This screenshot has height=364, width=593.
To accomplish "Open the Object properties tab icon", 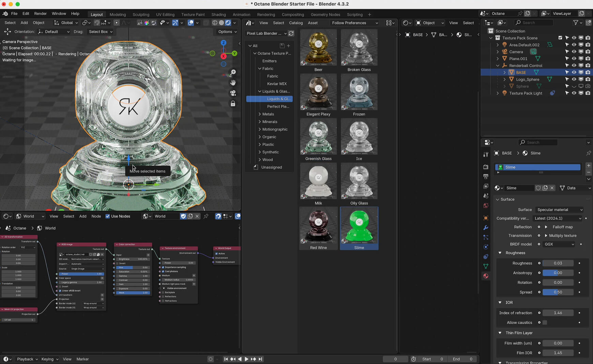I will 486,218.
